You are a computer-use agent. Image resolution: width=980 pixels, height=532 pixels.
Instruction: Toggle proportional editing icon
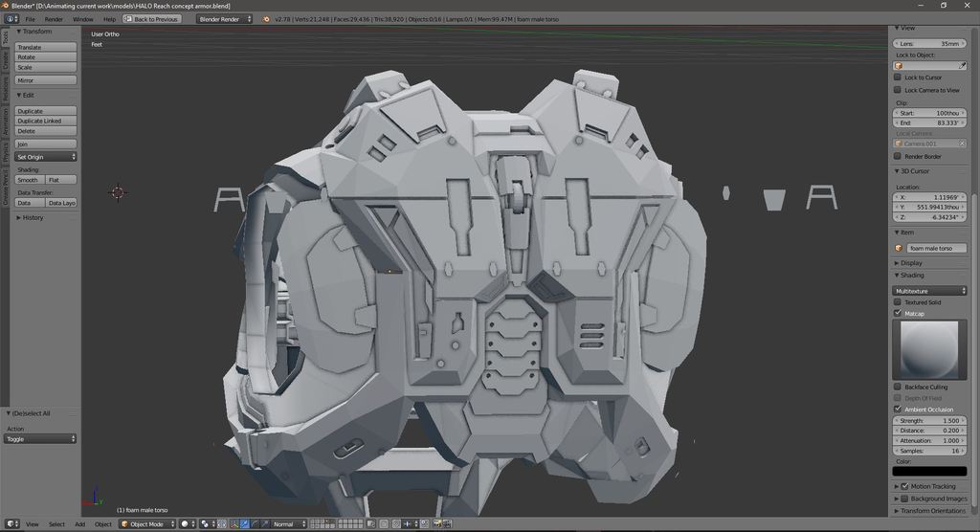coord(384,524)
